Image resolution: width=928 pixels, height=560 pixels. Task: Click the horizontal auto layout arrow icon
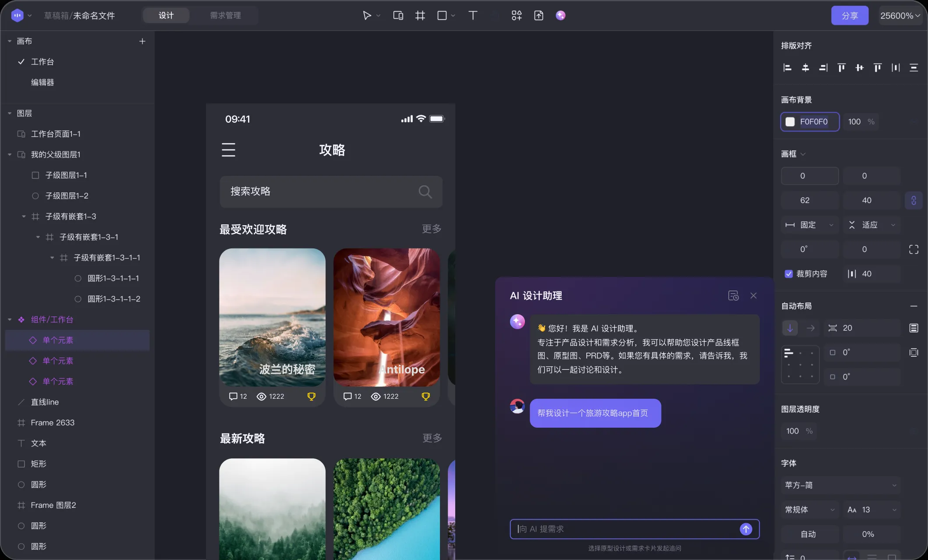[x=811, y=328]
